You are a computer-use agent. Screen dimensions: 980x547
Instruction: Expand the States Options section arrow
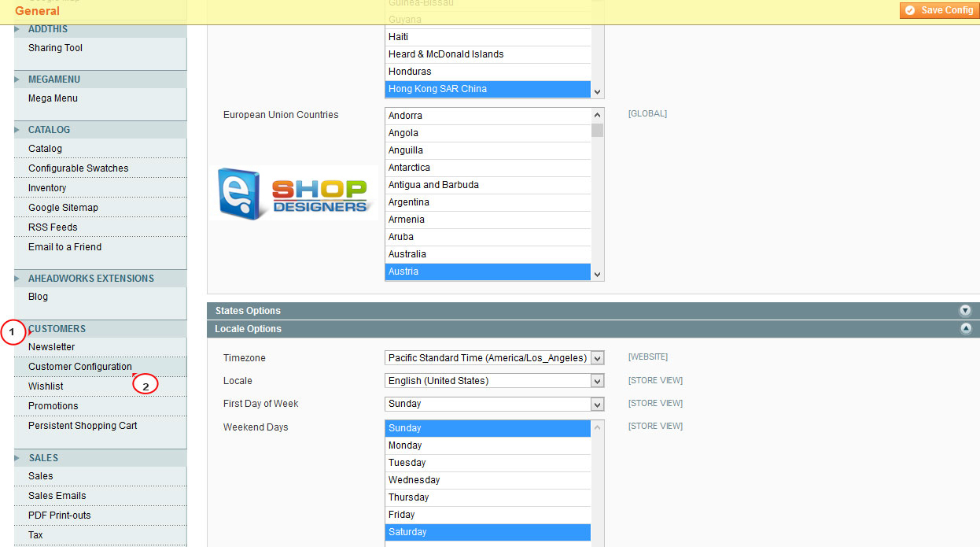click(965, 311)
